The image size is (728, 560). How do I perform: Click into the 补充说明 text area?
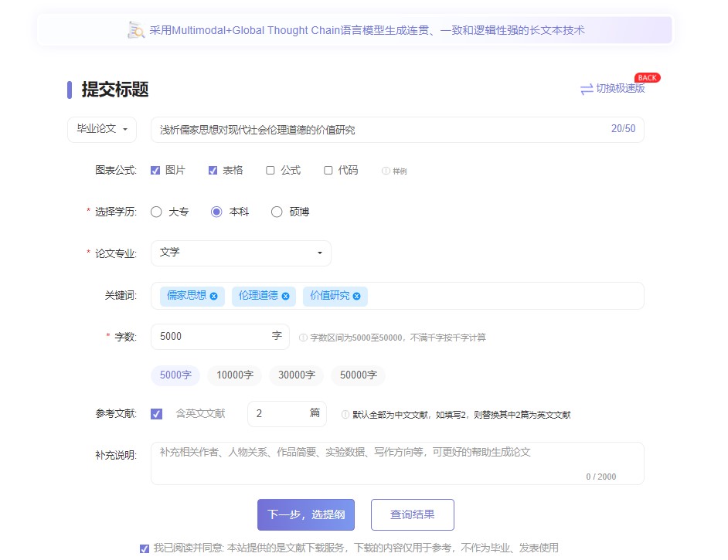coord(396,463)
